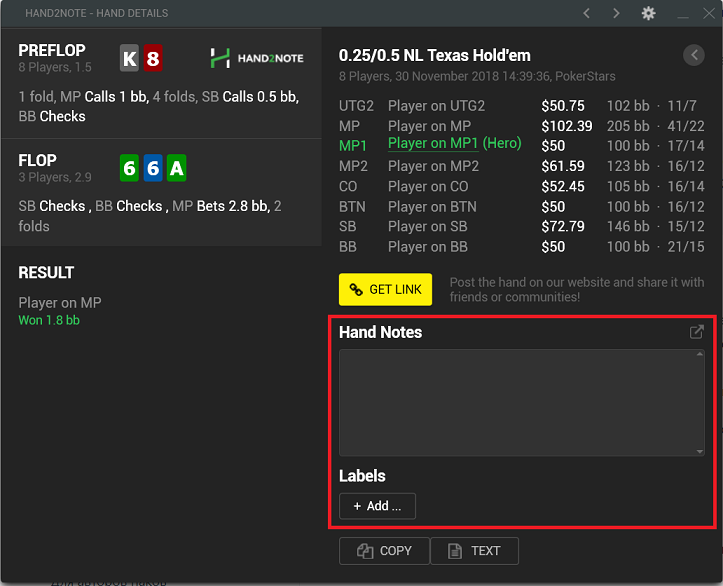Click into the Hand Notes text area
The height and width of the screenshot is (586, 723).
tap(522, 403)
